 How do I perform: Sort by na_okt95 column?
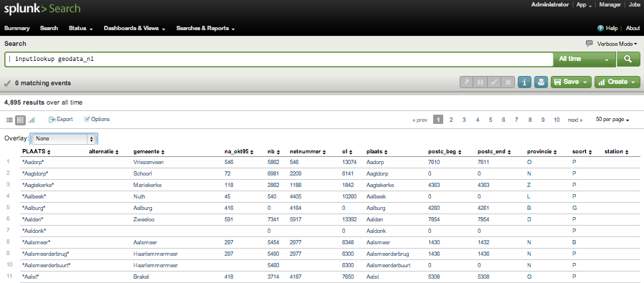tap(240, 152)
